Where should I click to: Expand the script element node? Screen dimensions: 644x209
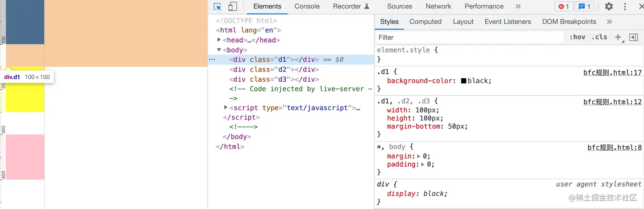click(226, 108)
